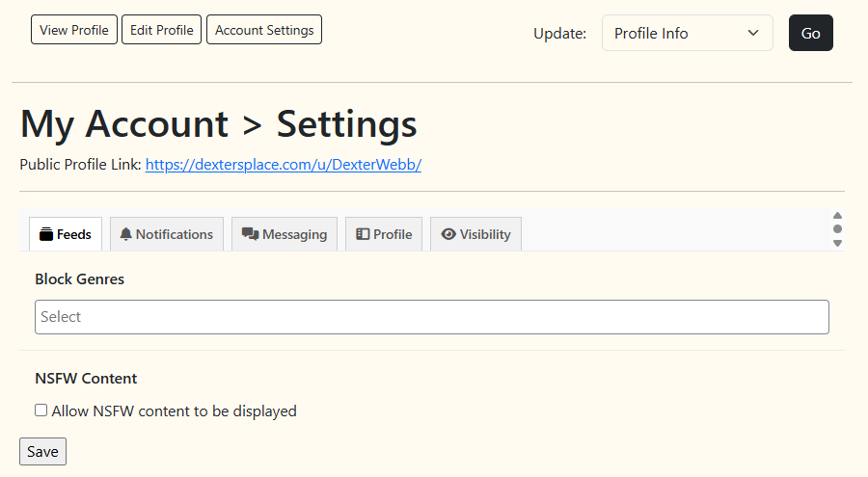Enable Allow NSFW content to be displayed
The width and height of the screenshot is (868, 477).
[x=41, y=411]
